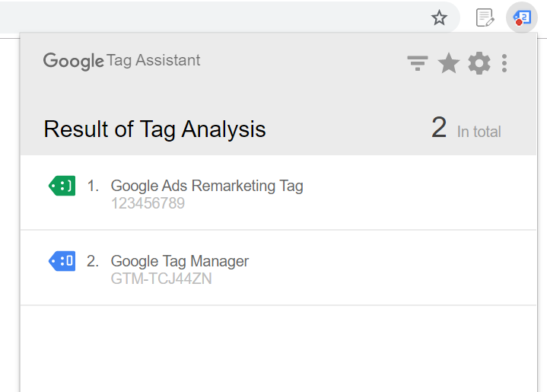Viewport: 547px width, 392px height.
Task: Click the bookmark star in address bar
Action: click(x=439, y=18)
